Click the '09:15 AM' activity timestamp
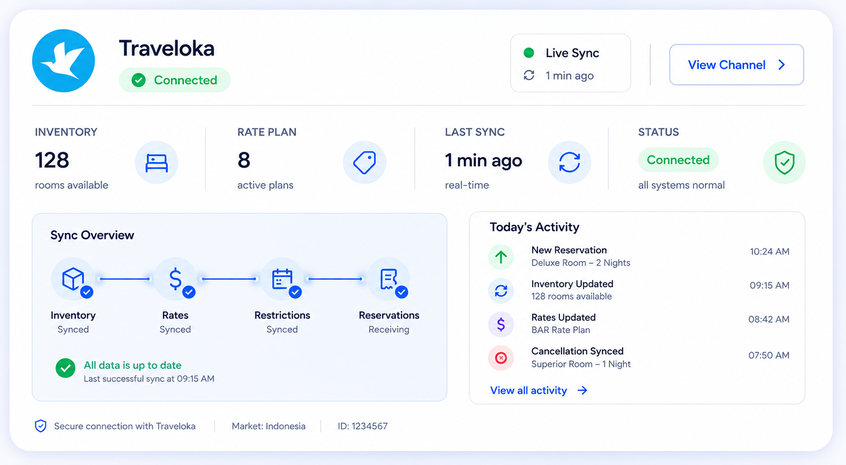Viewport: 846px width, 465px height. pyautogui.click(x=769, y=285)
